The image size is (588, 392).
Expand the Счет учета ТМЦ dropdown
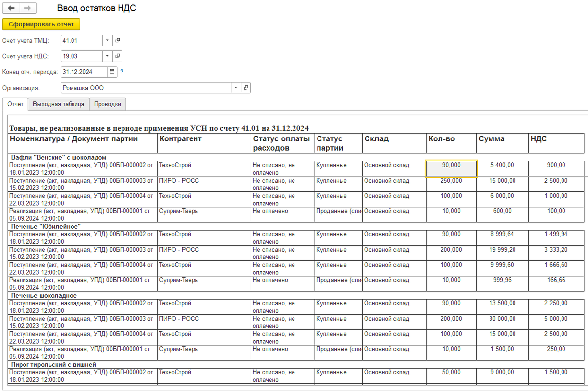[108, 40]
